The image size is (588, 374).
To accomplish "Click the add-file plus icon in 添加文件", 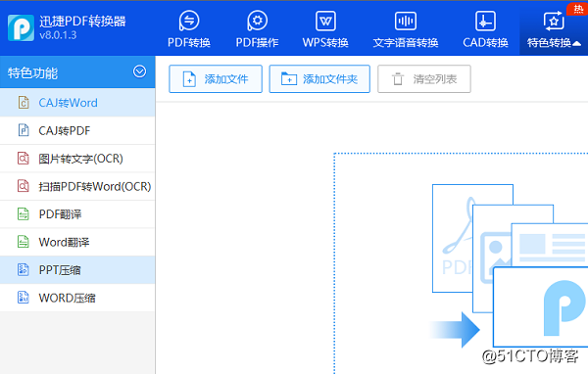I will pos(189,79).
